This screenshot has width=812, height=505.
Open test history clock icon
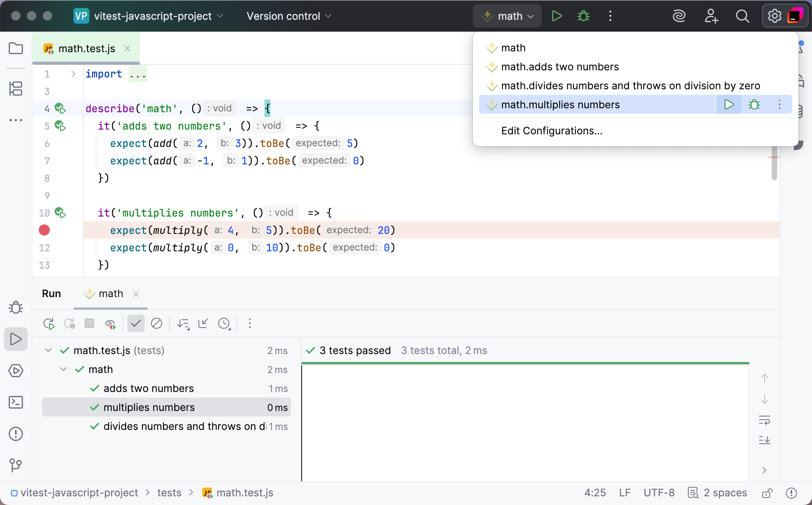(224, 324)
